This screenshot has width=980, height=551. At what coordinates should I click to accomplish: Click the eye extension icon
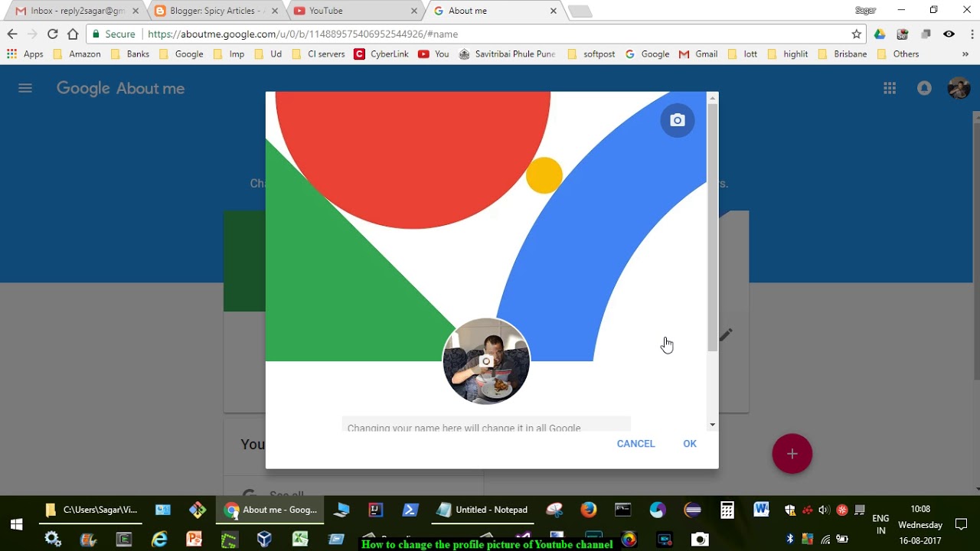949,34
